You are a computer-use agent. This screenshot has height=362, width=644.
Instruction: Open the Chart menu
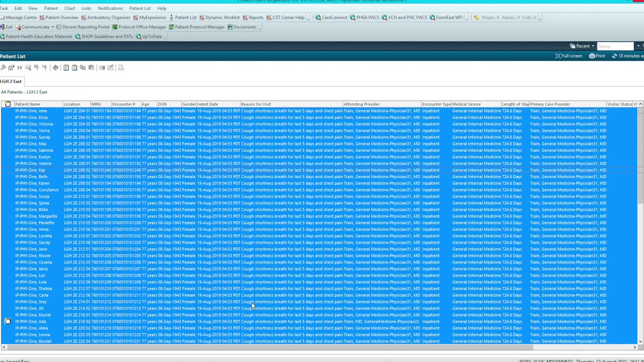[x=69, y=9]
